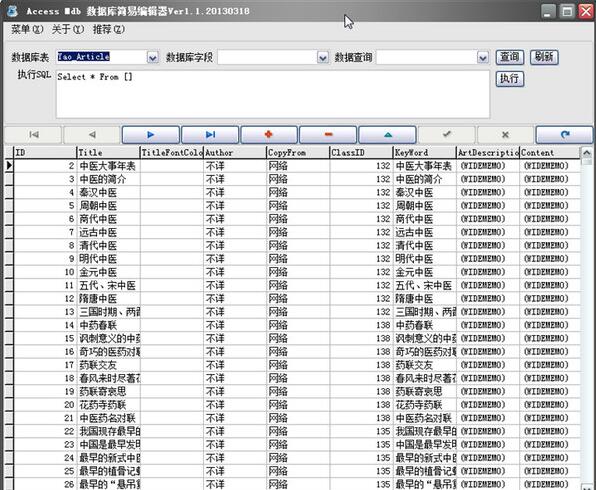The width and height of the screenshot is (596, 490).
Task: Click the ID cell with value 14
Action: coord(45,325)
